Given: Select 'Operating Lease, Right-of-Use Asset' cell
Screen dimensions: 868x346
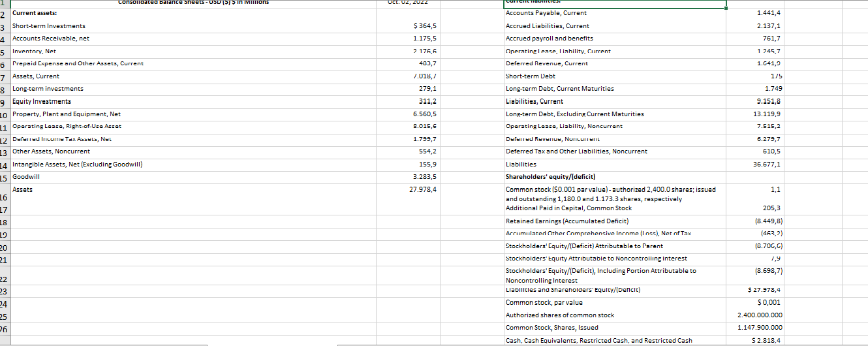Looking at the screenshot, I should (193, 126).
